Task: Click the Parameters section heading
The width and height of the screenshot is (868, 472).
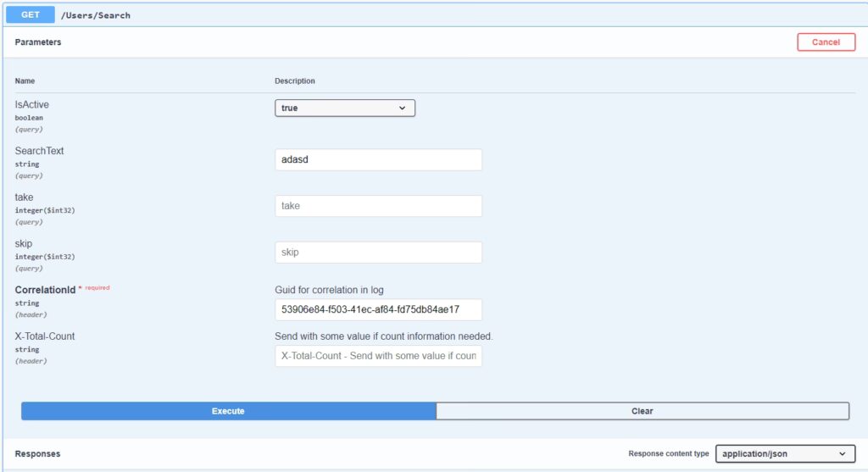Action: point(38,42)
